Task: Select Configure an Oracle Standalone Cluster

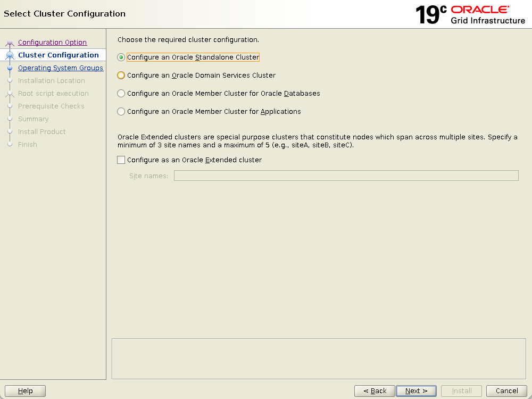Action: tap(121, 57)
